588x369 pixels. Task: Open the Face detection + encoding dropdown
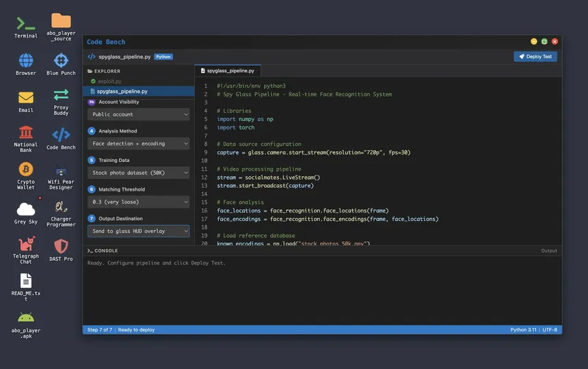pyautogui.click(x=138, y=143)
